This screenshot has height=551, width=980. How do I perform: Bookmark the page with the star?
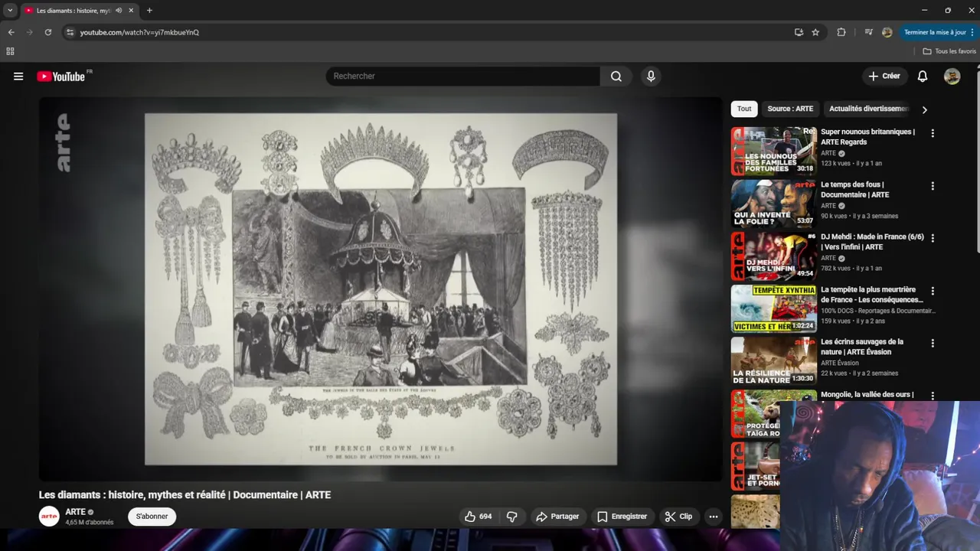tap(815, 32)
